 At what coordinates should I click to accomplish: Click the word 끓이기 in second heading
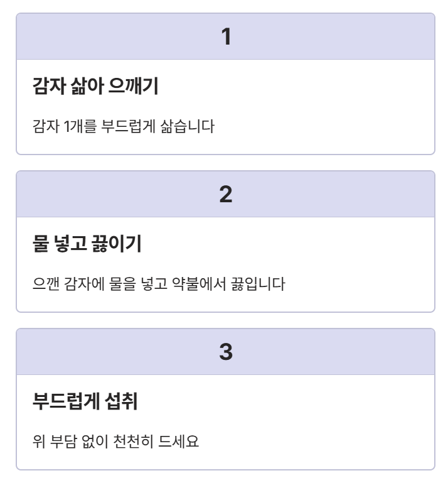[116, 244]
